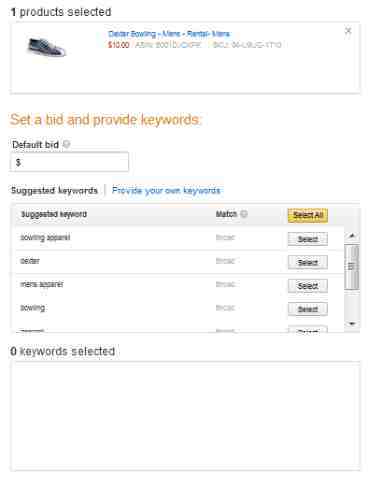Click the keyword list scrollbar thumb
The width and height of the screenshot is (369, 479).
point(352,267)
